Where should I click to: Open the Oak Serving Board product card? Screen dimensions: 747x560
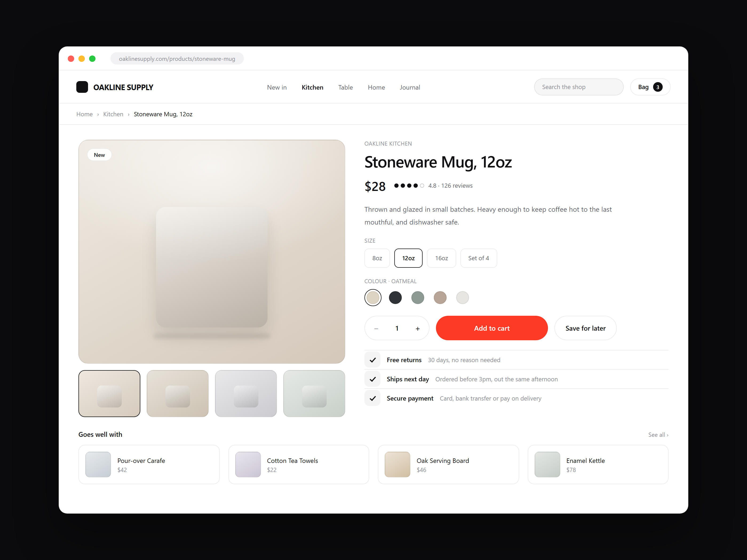(448, 465)
